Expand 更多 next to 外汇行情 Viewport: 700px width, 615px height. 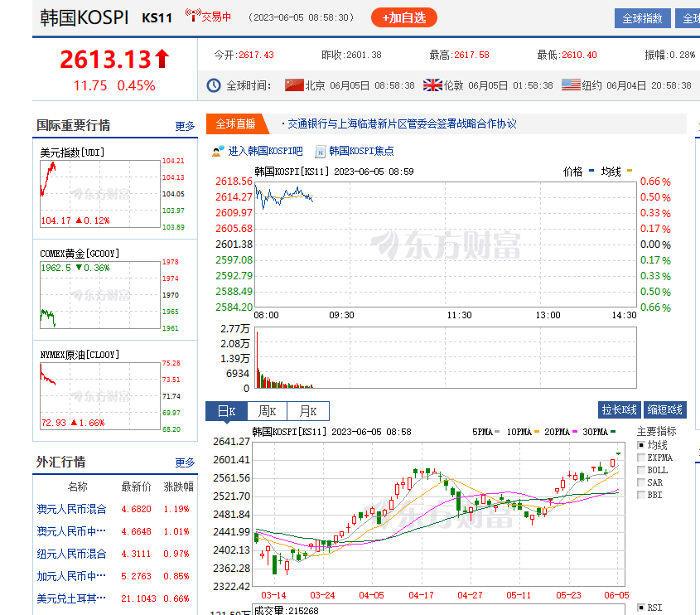coord(185,462)
